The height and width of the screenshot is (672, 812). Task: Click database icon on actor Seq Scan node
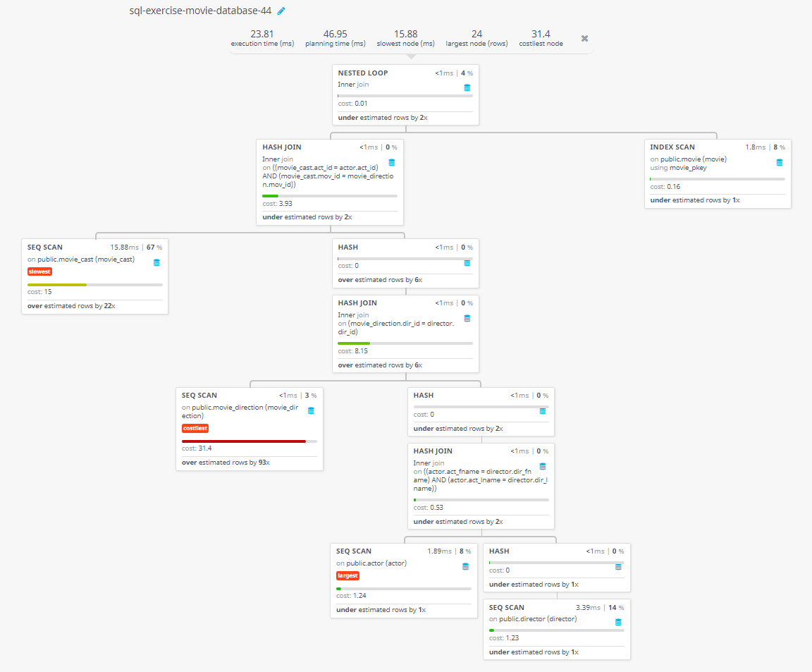click(465, 566)
